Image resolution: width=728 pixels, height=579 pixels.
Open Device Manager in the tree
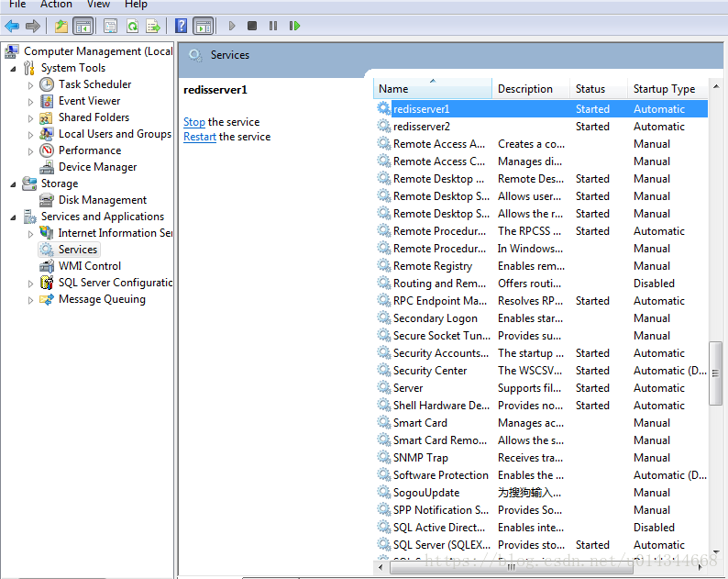(x=97, y=167)
